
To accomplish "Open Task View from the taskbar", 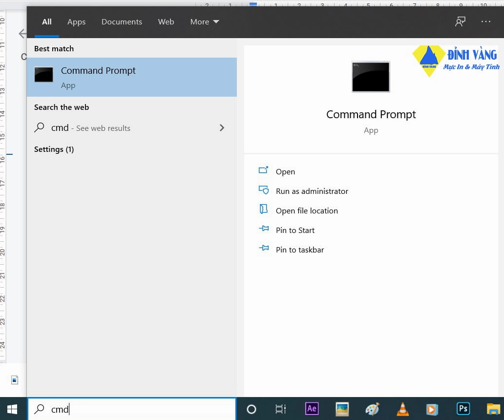I will [281, 409].
